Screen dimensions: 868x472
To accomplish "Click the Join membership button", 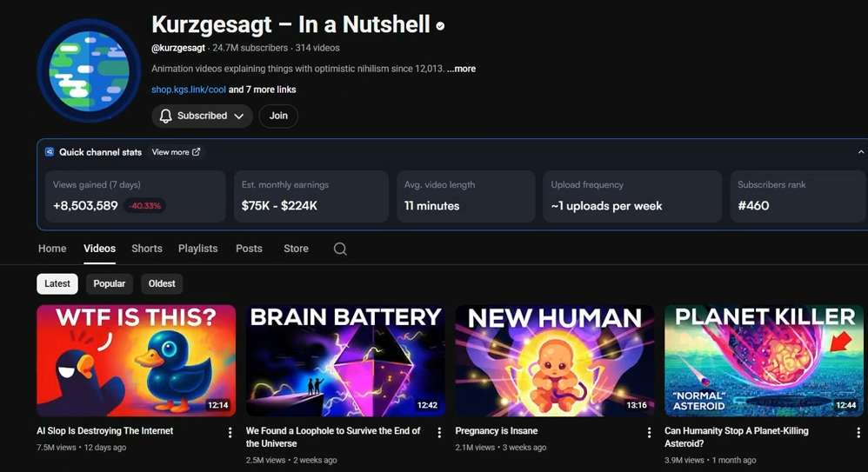I will point(278,116).
